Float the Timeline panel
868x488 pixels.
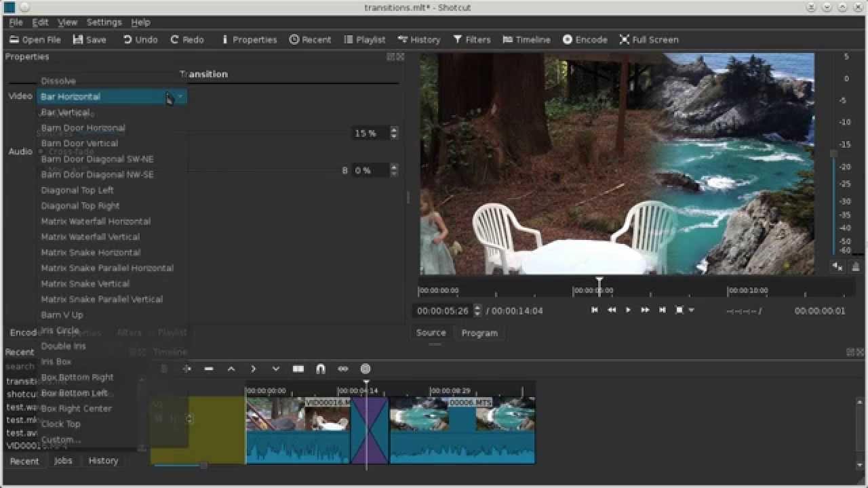point(850,352)
